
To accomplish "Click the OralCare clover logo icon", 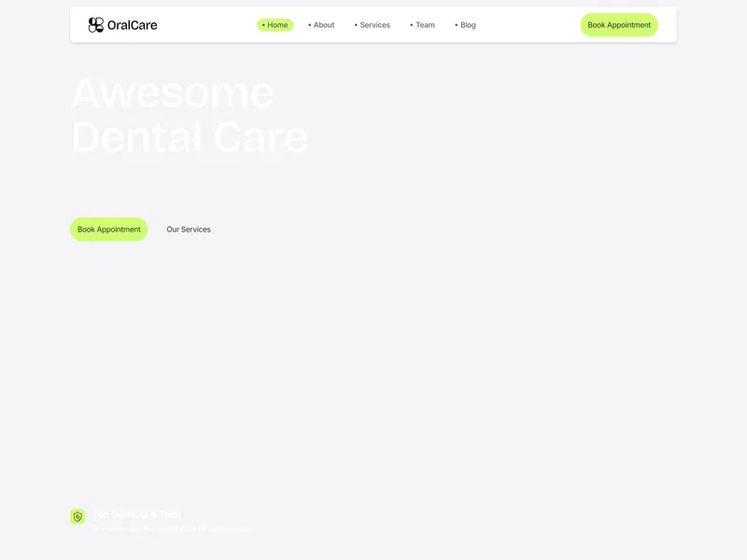I will (96, 25).
